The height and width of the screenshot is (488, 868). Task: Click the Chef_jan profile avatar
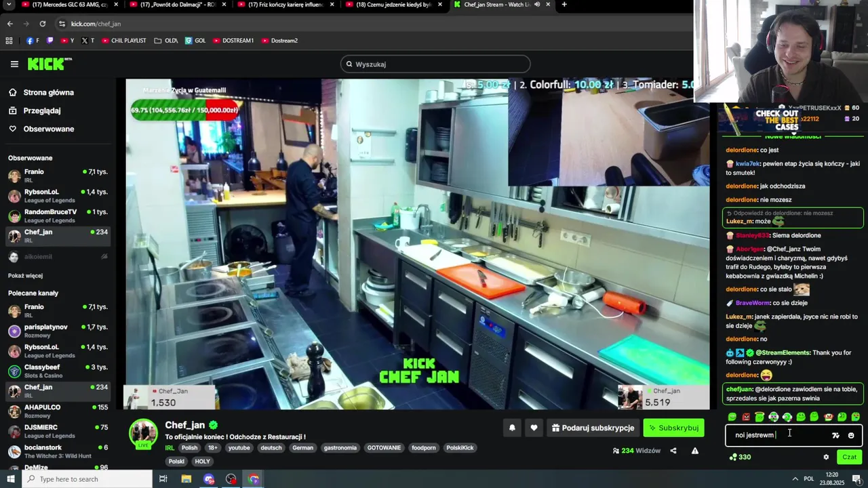pos(144,433)
